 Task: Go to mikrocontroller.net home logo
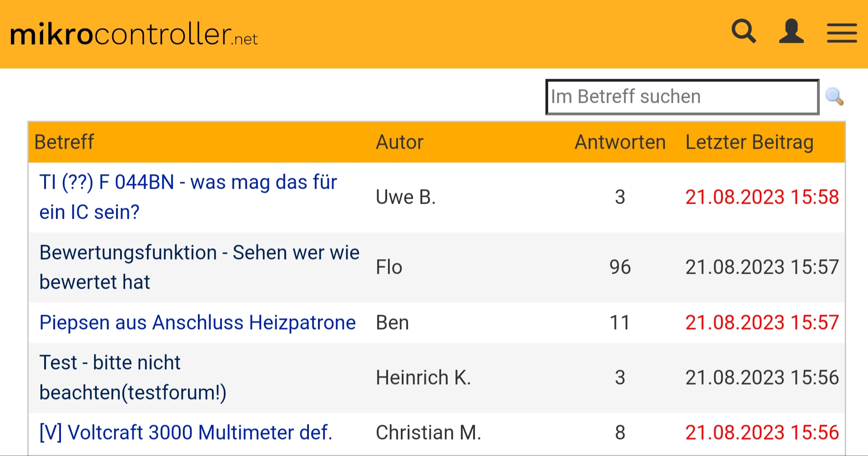[134, 34]
